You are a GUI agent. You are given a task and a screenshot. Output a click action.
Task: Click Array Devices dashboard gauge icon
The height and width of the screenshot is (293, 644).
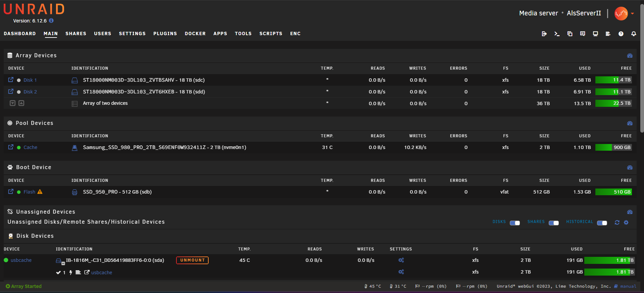coord(630,56)
